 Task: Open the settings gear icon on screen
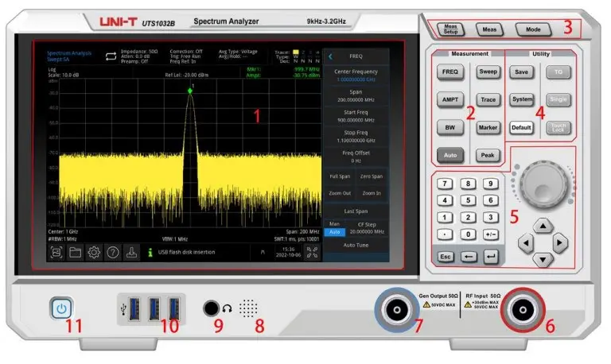click(x=94, y=253)
